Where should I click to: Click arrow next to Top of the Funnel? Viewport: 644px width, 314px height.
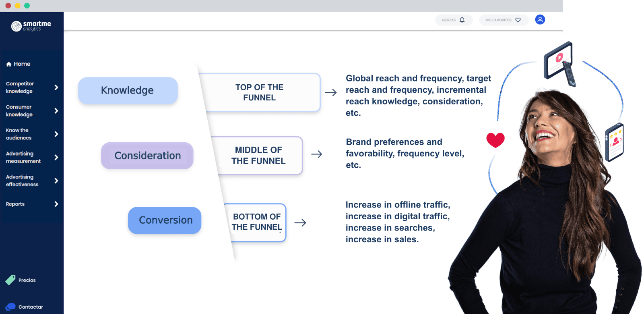331,93
